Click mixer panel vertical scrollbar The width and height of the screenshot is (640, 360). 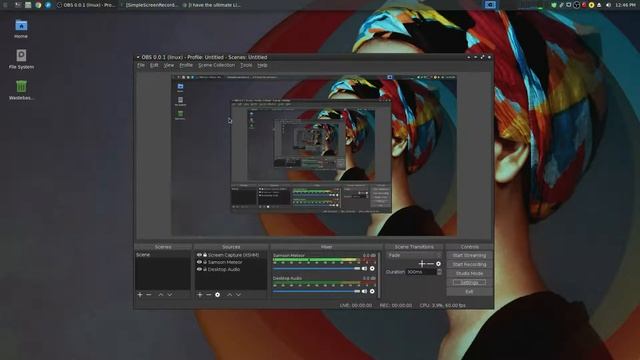pyautogui.click(x=379, y=275)
